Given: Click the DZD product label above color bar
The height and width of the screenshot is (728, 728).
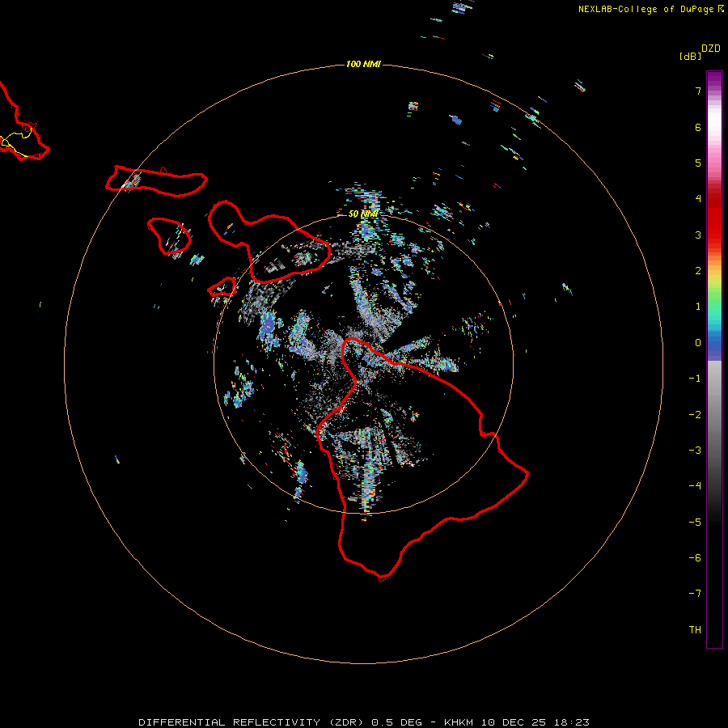Looking at the screenshot, I should pyautogui.click(x=711, y=49).
